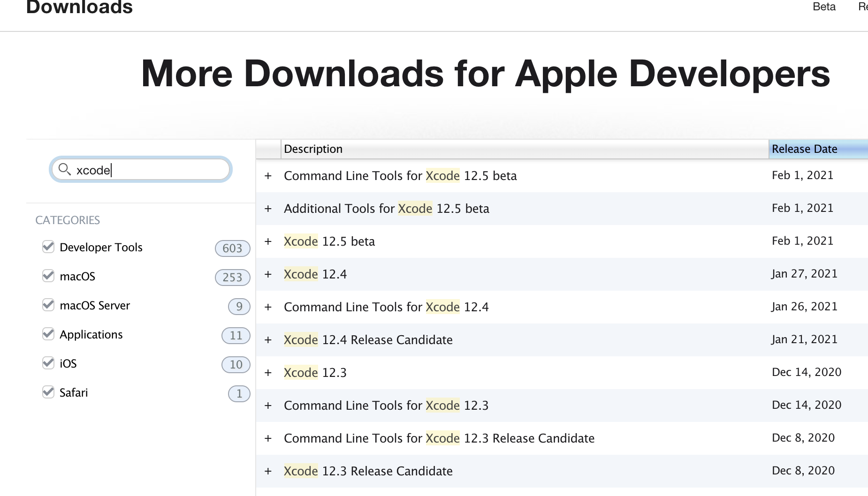868x496 pixels.
Task: Expand Additional Tools for Xcode 12.5 beta
Action: coord(268,208)
